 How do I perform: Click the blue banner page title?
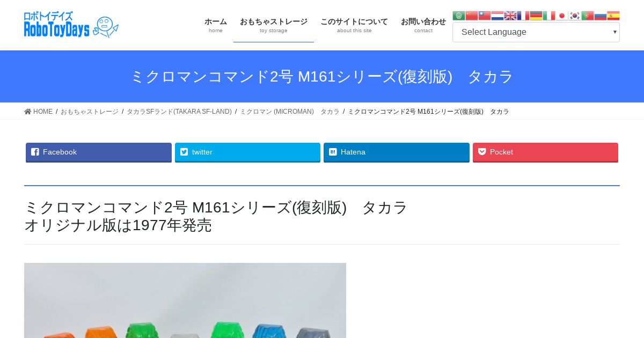pos(322,77)
